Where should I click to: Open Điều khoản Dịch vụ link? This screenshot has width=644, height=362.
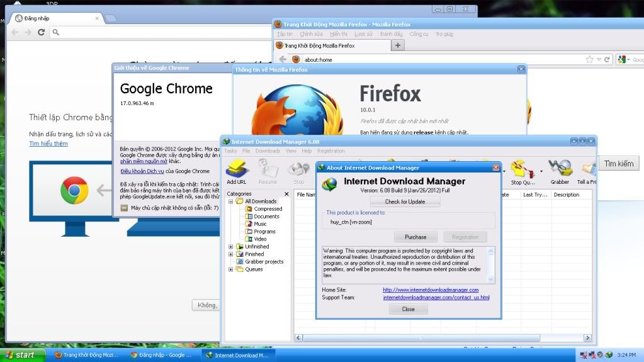[142, 171]
